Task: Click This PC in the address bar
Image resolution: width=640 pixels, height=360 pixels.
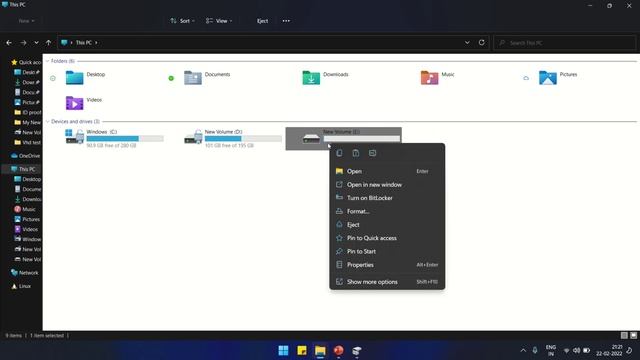Action: point(84,42)
